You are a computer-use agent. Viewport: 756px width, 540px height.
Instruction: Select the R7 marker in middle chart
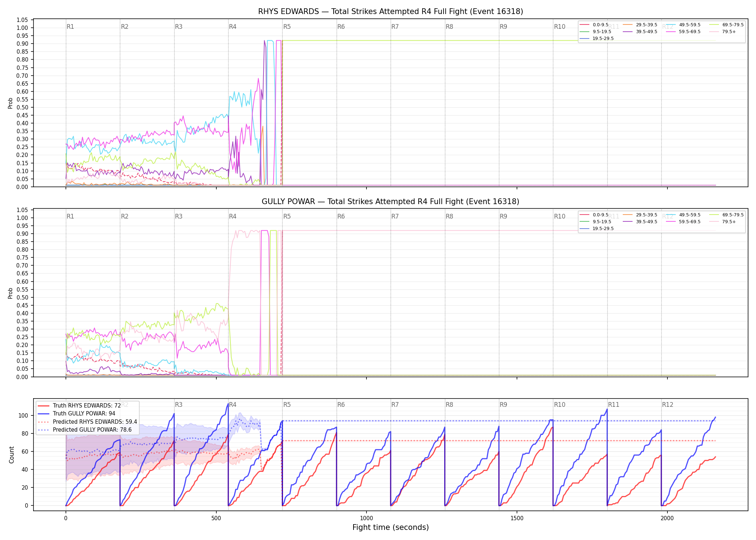pyautogui.click(x=395, y=216)
